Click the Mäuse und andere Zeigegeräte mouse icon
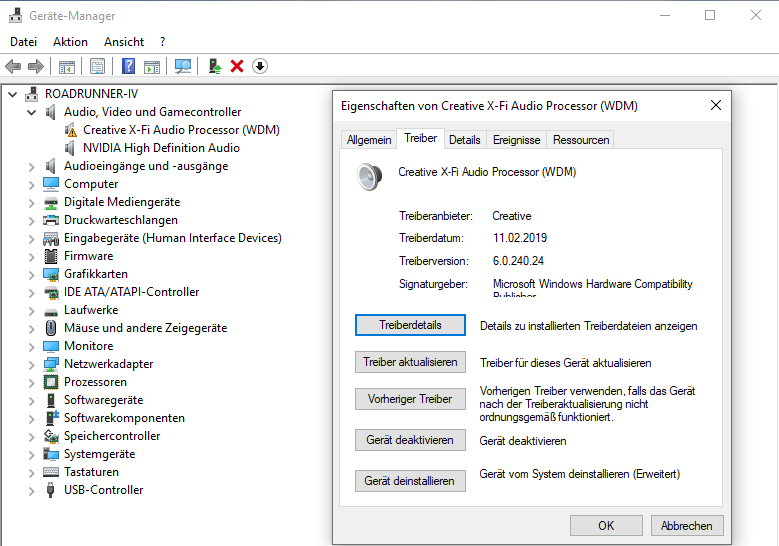The height and width of the screenshot is (546, 779). 51,328
